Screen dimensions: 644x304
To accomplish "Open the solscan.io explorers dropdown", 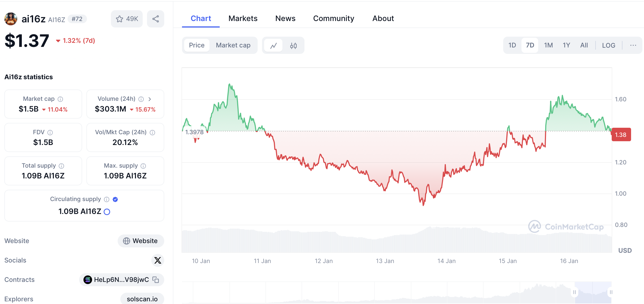I will [142, 299].
